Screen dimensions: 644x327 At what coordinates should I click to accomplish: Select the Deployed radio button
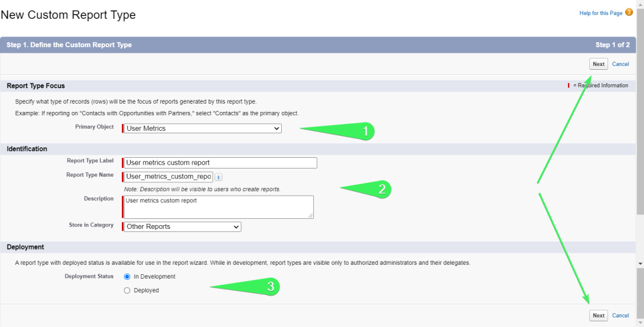pyautogui.click(x=127, y=291)
